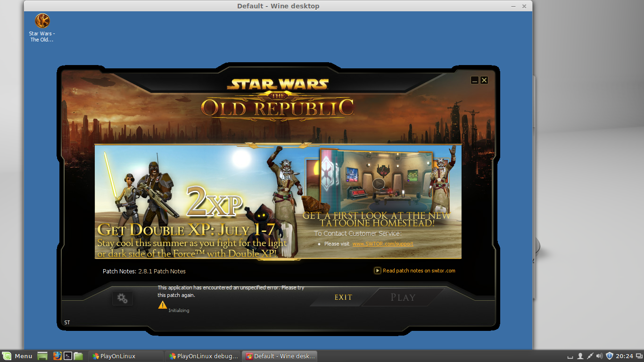
Task: Click the To Contact Customer Service heading
Action: click(358, 233)
